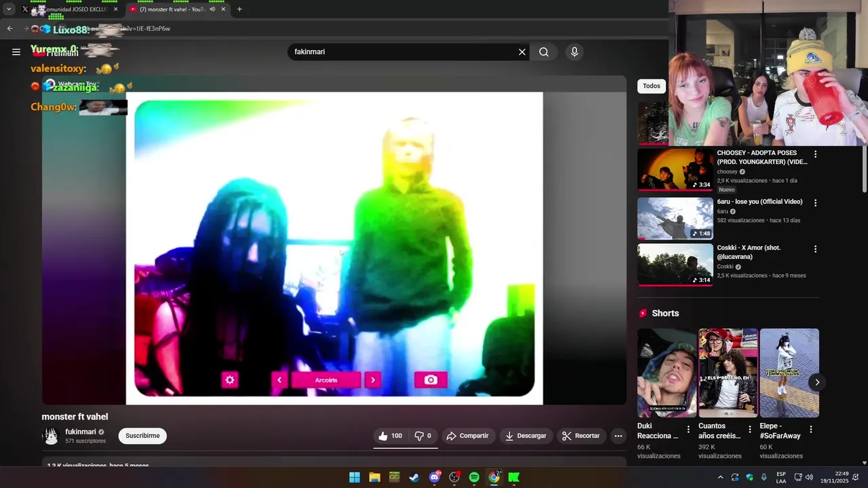868x488 pixels.
Task: Open File Explorer from the taskbar
Action: tap(374, 477)
